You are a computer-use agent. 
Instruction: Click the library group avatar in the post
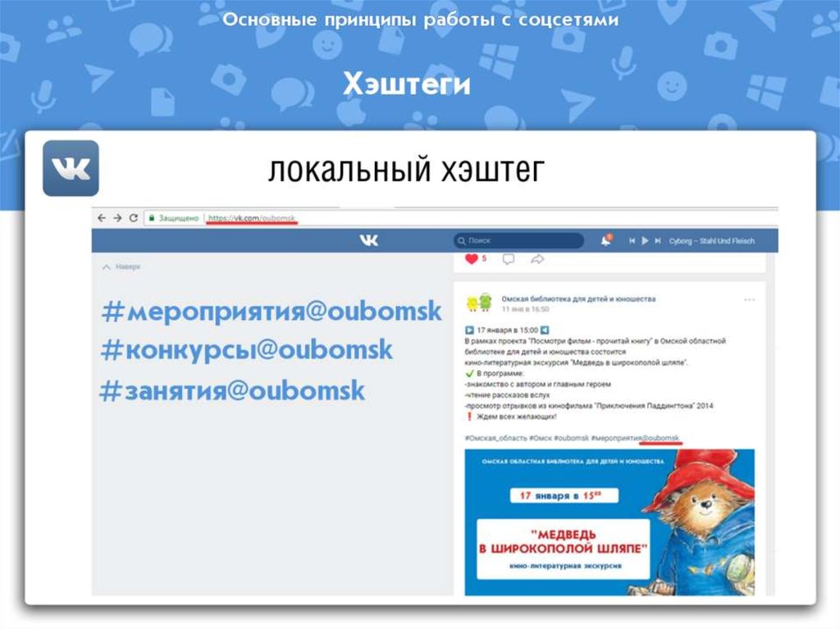pos(479,303)
